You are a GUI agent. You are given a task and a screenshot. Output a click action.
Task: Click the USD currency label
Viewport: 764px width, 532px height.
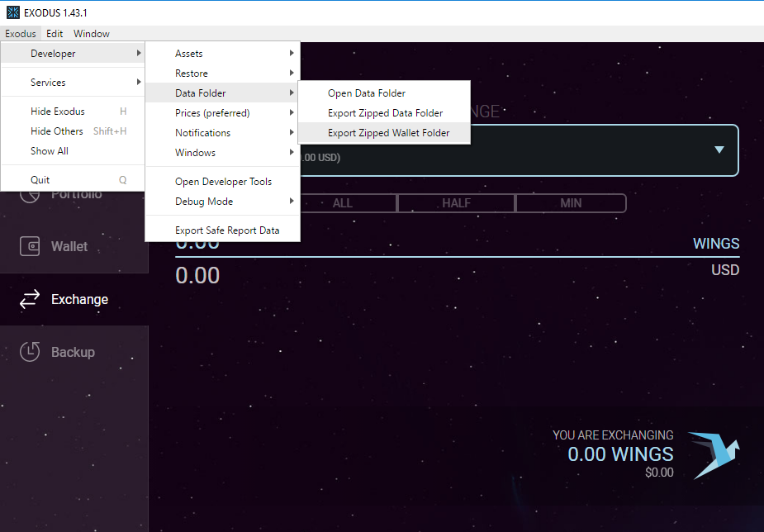(x=725, y=270)
